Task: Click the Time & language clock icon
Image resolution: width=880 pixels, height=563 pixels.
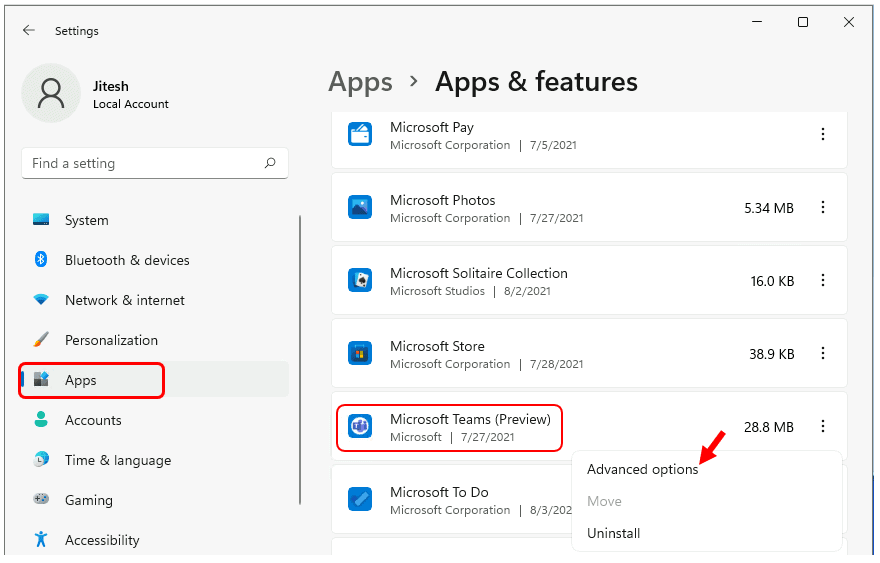Action: 41,459
